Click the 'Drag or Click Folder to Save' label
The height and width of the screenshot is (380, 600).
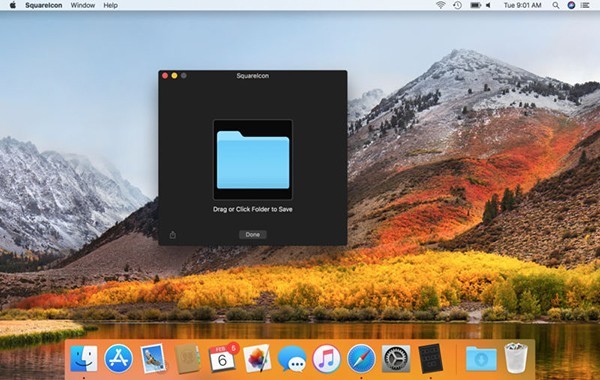coord(253,209)
